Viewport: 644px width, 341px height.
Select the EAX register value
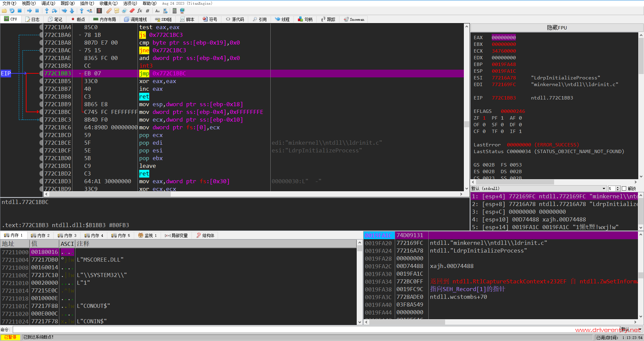[x=503, y=38]
